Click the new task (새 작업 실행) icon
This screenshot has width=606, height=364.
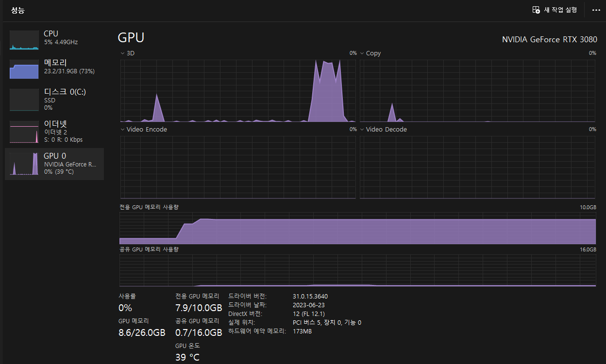point(536,10)
